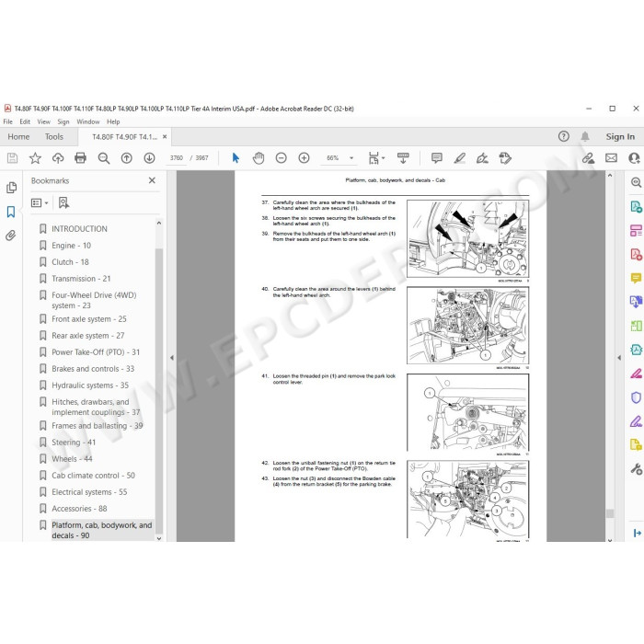Image resolution: width=644 pixels, height=644 pixels.
Task: Open zoom percentage dropdown
Action: coord(351,158)
